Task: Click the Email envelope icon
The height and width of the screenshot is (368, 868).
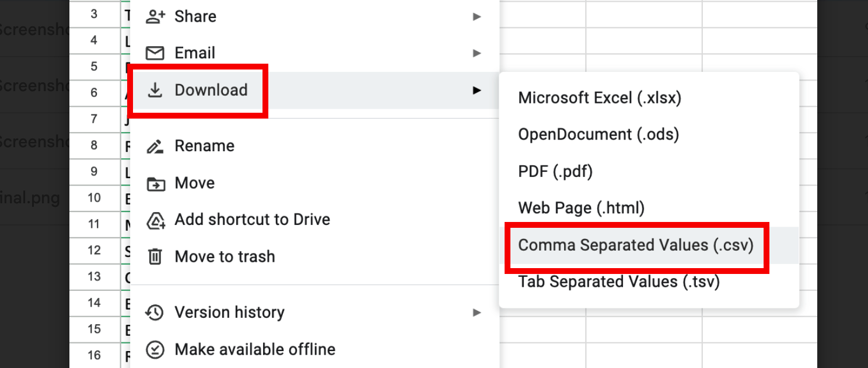Action: [x=155, y=53]
